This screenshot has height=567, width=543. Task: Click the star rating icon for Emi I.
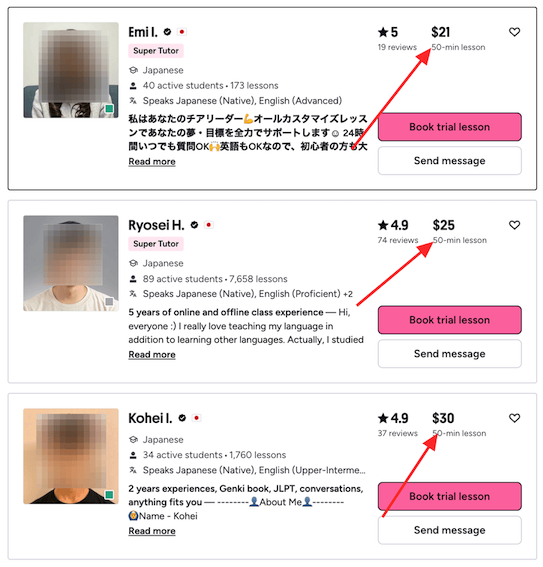click(x=383, y=32)
